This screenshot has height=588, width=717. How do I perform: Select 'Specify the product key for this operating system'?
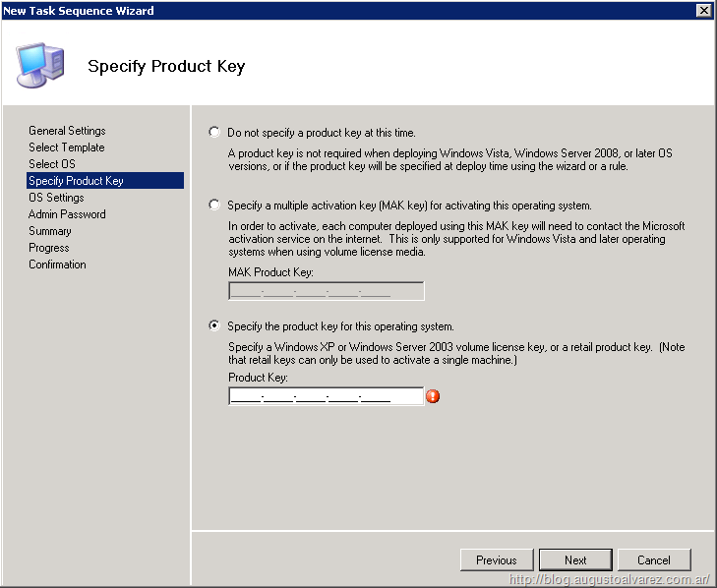pos(214,325)
